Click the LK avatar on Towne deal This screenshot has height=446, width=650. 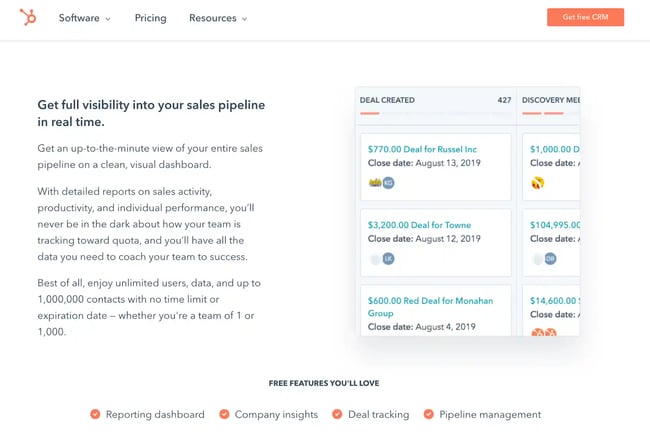(388, 259)
